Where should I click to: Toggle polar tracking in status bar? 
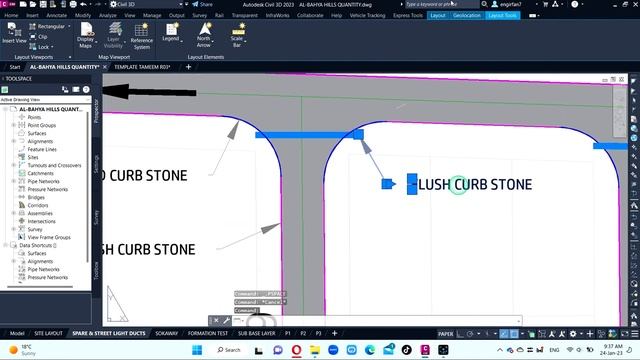click(470, 334)
